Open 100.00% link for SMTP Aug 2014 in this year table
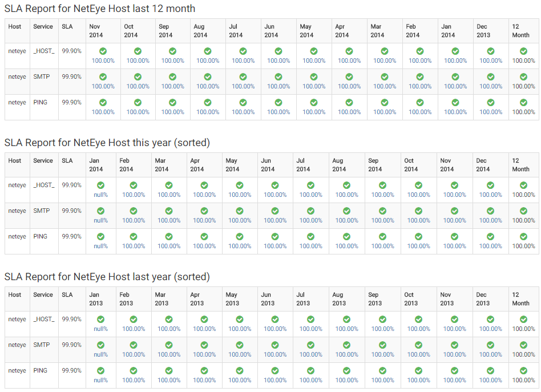Screen dimensions: 541x392 tap(347, 220)
